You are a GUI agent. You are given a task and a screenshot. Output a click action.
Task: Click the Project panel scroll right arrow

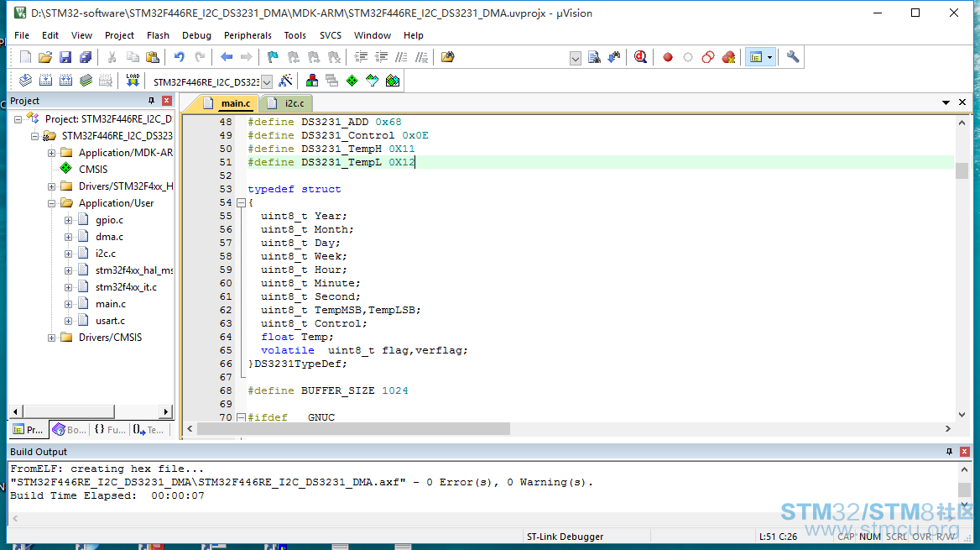pos(165,411)
